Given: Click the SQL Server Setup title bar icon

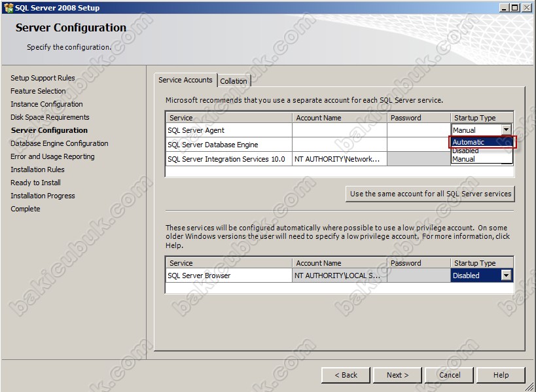Looking at the screenshot, I should click(x=9, y=7).
